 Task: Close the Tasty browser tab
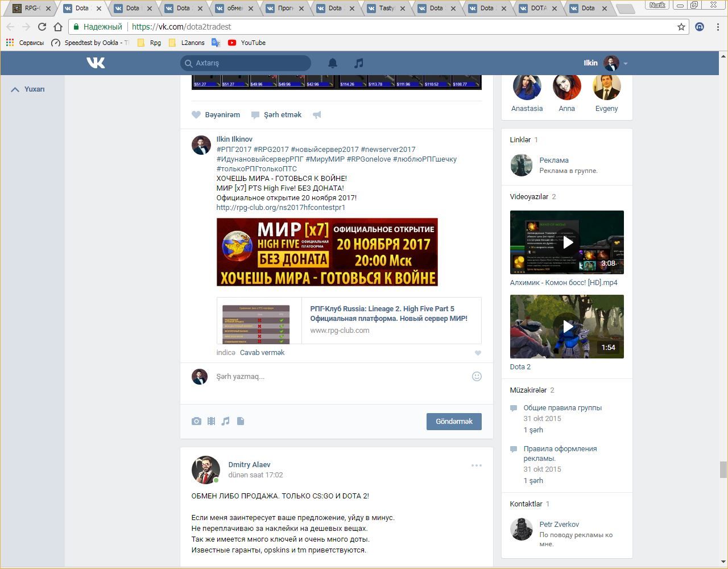coord(403,9)
